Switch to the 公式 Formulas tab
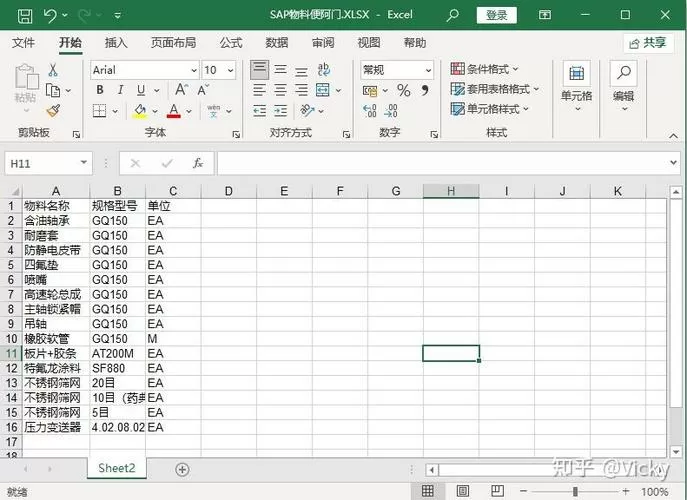 click(x=231, y=43)
